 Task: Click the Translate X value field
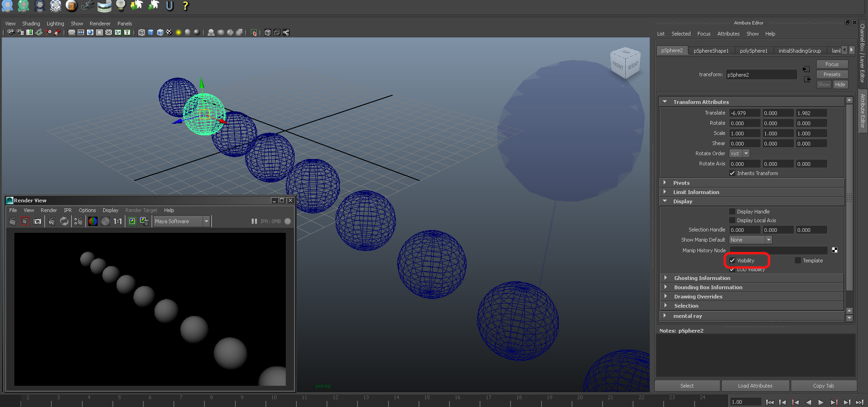coord(745,113)
